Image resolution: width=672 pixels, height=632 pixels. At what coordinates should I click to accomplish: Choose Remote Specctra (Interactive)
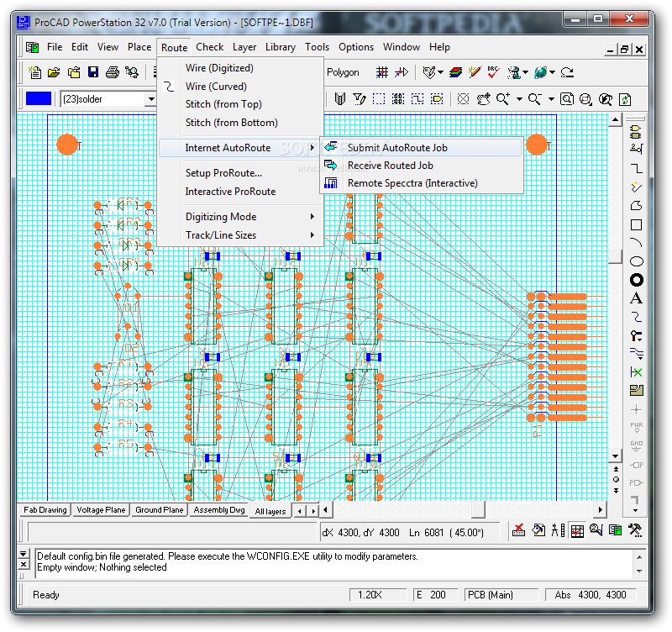422,183
